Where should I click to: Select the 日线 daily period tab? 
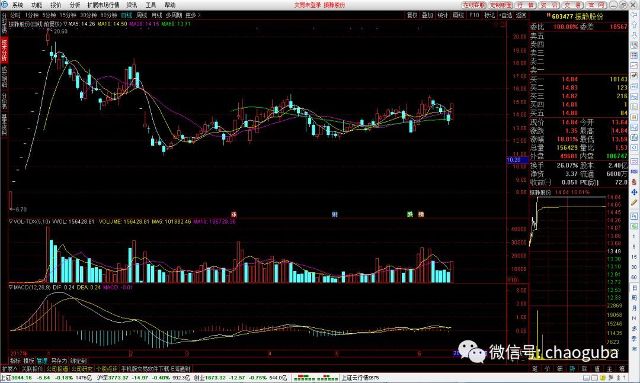(x=127, y=15)
